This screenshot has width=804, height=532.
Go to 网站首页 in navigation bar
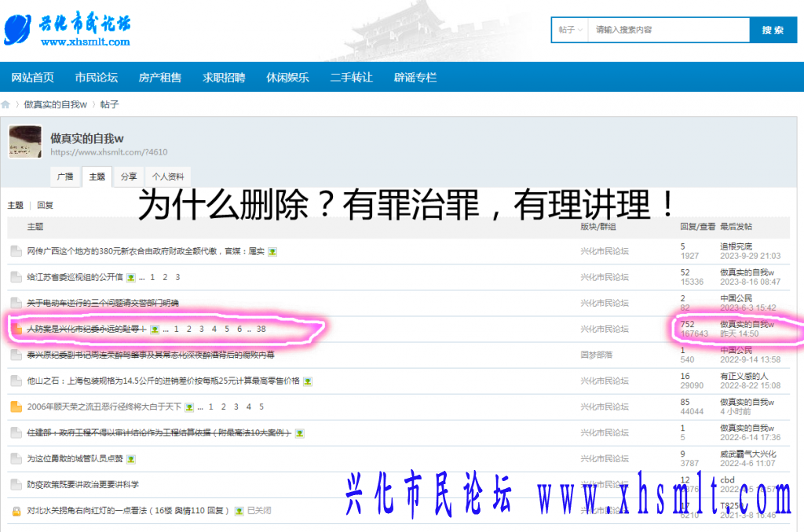tap(33, 78)
